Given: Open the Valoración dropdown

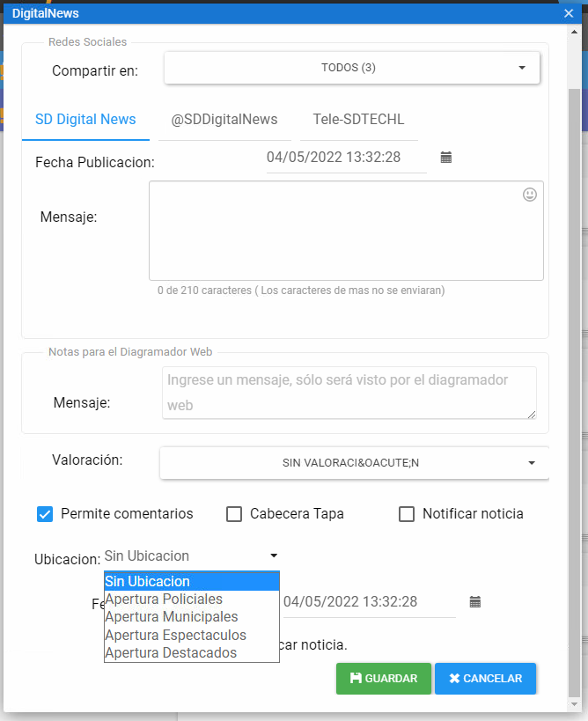Looking at the screenshot, I should 354,462.
